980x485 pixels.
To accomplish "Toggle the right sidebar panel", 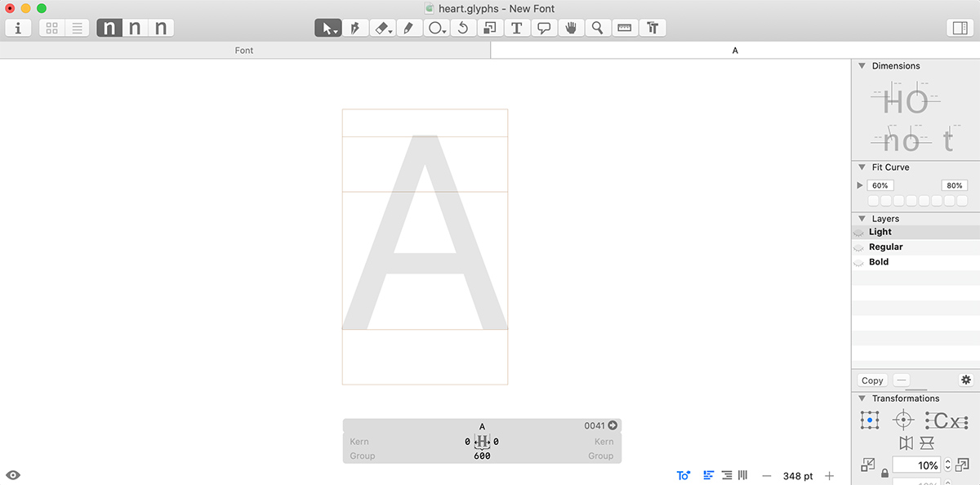I will click(959, 28).
